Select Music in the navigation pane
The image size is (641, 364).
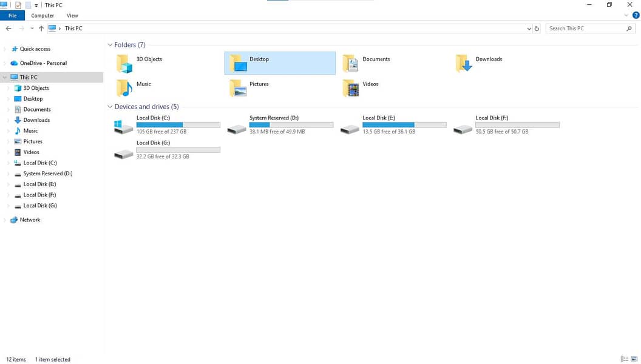30,130
